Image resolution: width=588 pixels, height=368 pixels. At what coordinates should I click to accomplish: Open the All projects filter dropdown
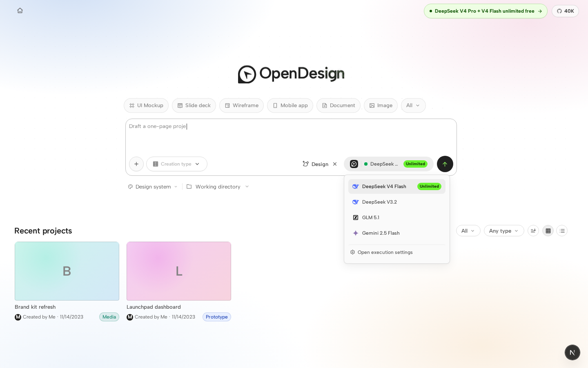(468, 231)
